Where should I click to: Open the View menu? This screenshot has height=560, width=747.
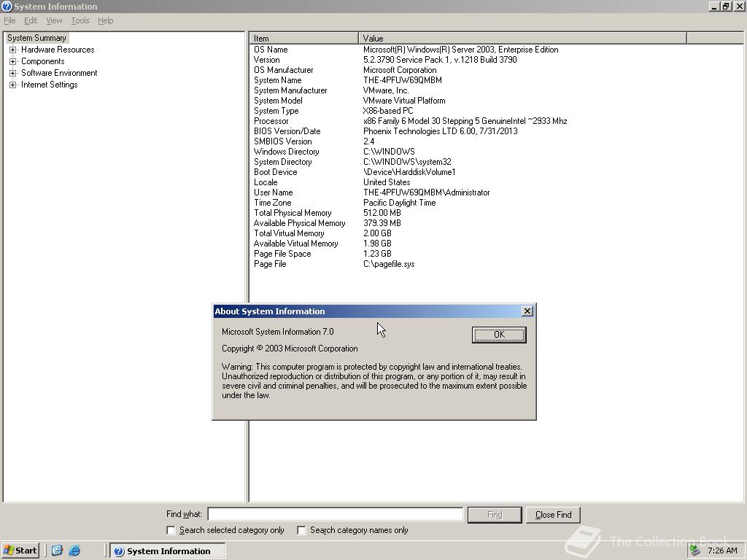click(54, 20)
